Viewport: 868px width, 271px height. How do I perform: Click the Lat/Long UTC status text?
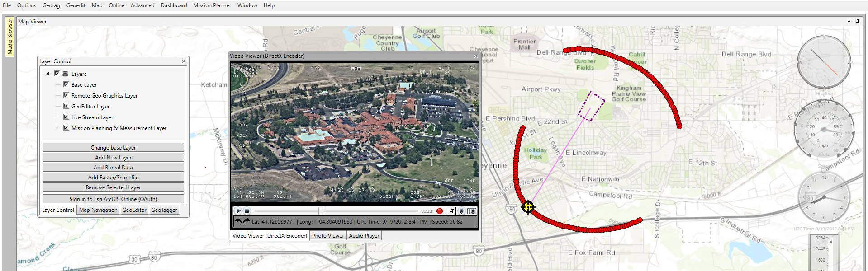tap(357, 222)
